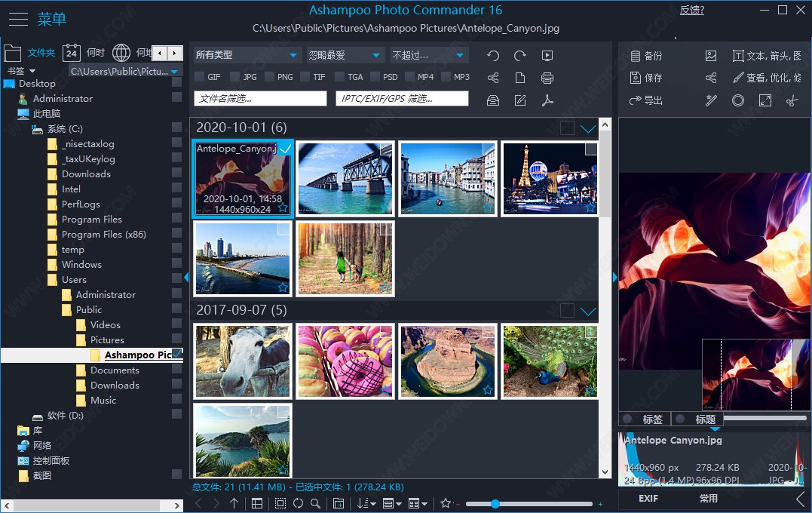Start slideshow with the play screen icon
This screenshot has width=812, height=513.
pyautogui.click(x=547, y=56)
